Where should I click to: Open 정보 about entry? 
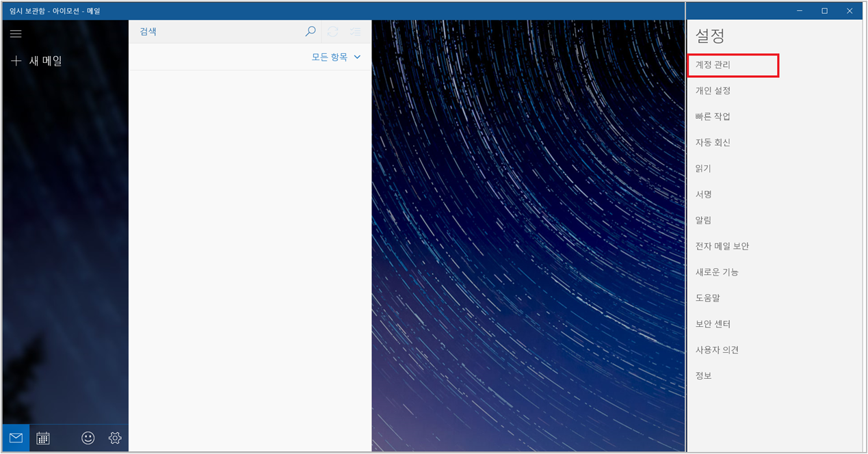tap(703, 377)
